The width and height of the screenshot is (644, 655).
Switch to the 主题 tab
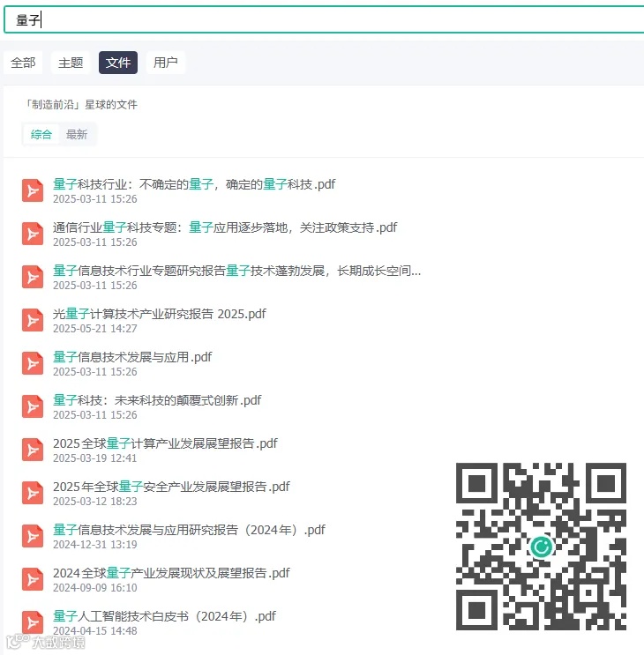tap(71, 63)
